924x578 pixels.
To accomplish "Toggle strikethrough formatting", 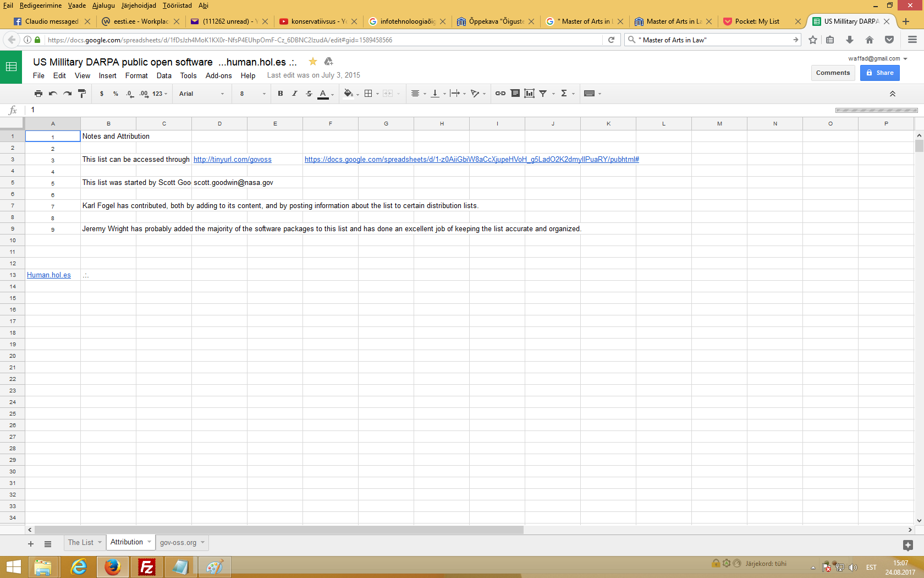I will tap(309, 94).
